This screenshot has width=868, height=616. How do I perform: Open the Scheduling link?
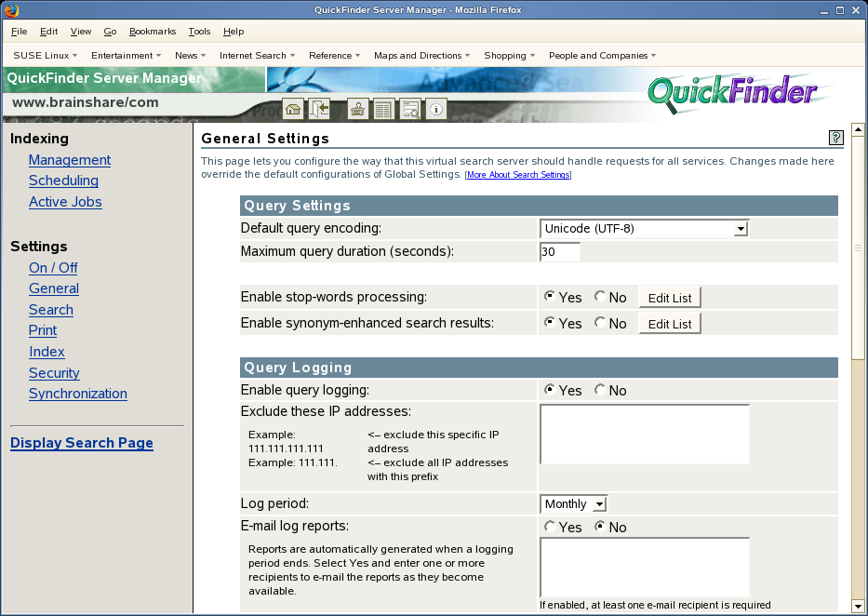(x=63, y=181)
